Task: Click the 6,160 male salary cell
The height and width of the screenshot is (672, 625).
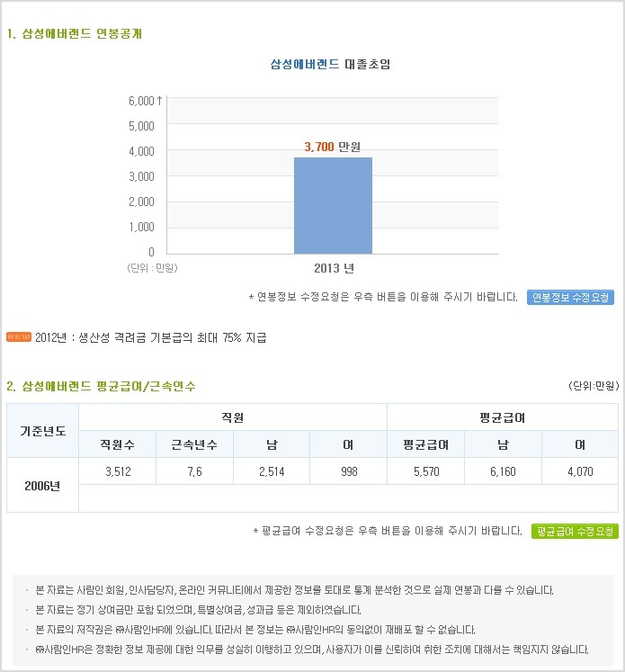Action: pyautogui.click(x=503, y=471)
